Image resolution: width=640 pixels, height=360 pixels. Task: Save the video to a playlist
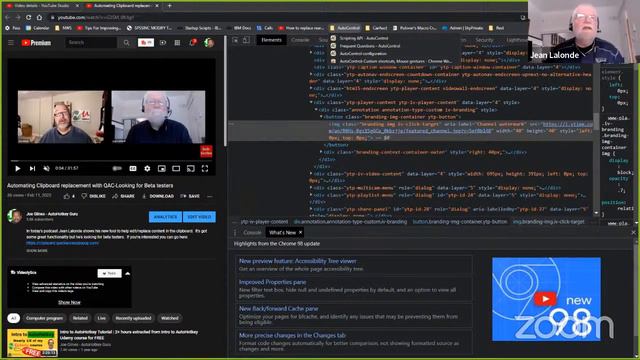(190, 196)
